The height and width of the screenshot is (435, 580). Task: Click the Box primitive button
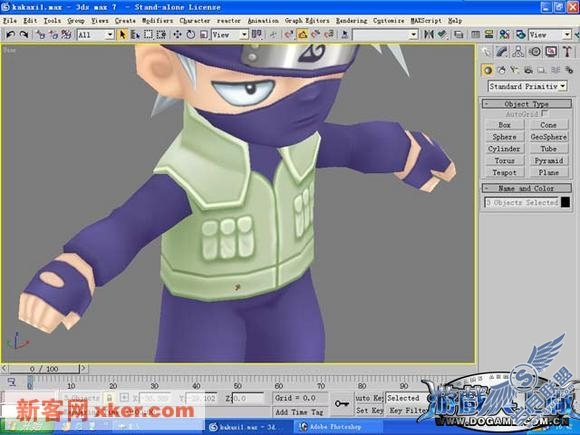pyautogui.click(x=504, y=125)
